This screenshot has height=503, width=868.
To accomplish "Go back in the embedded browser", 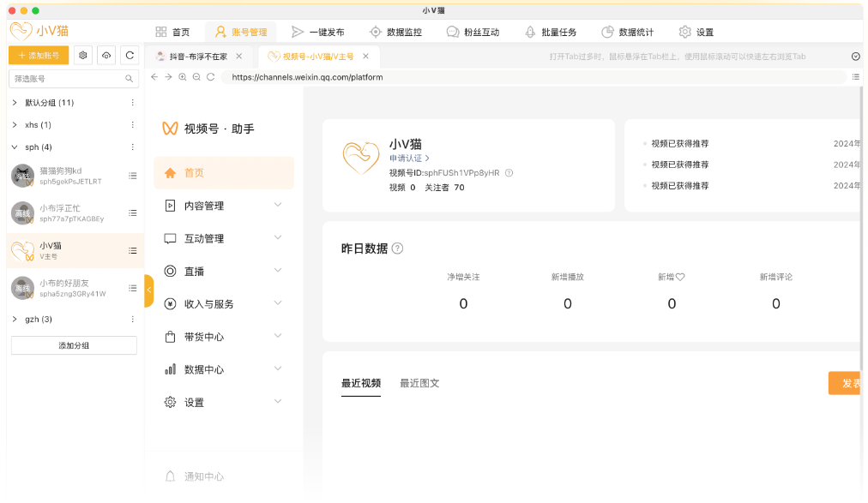I will tap(154, 77).
